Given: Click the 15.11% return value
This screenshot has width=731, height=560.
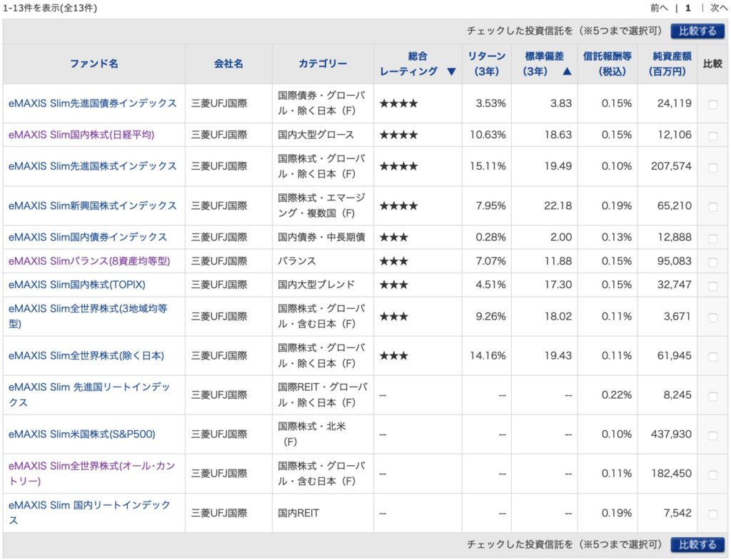Looking at the screenshot, I should point(488,166).
